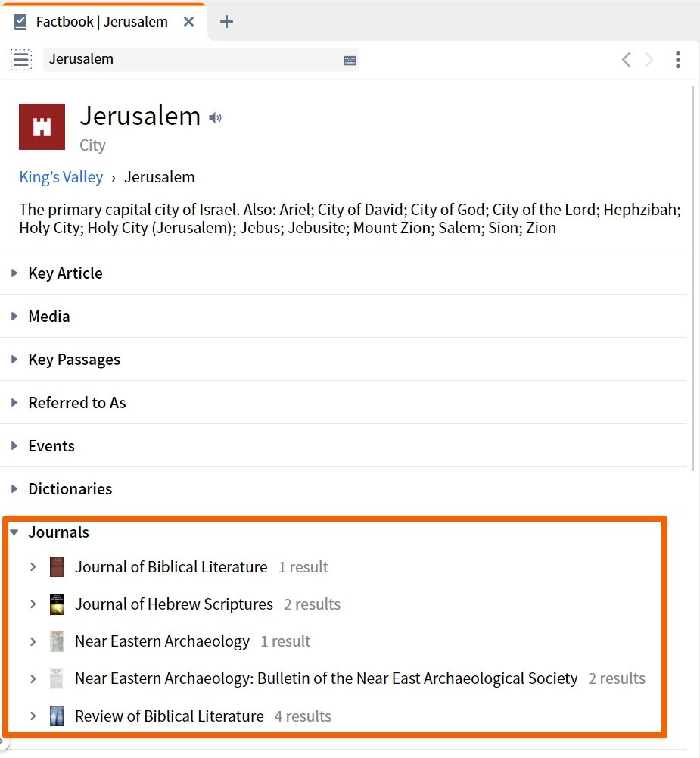This screenshot has height=758, width=700.
Task: Click the red Jerusalem city icon
Action: [x=42, y=126]
